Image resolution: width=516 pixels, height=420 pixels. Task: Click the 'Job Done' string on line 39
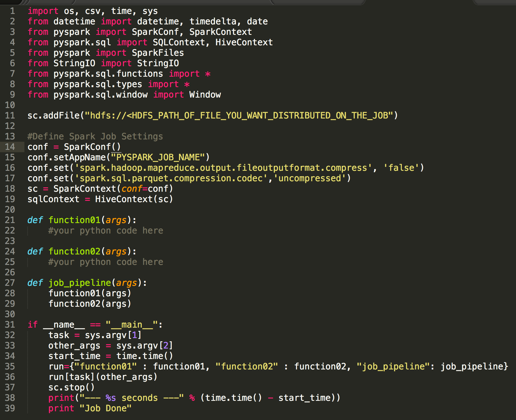point(105,408)
